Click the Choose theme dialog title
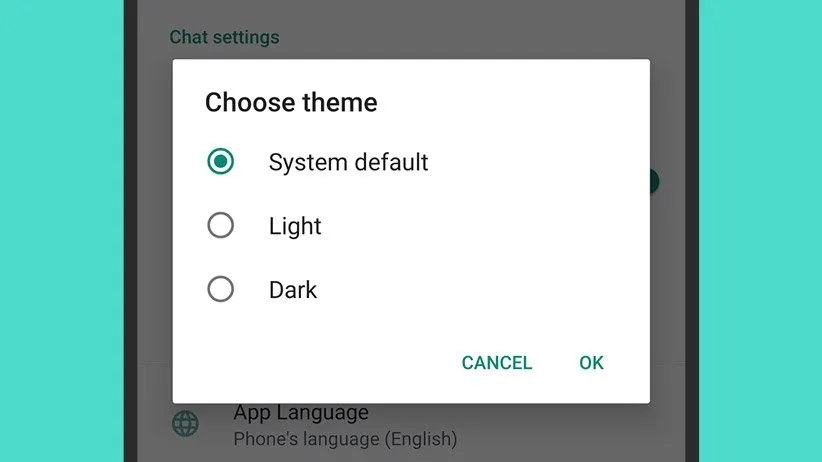Screen dimensions: 822x462 (291, 102)
